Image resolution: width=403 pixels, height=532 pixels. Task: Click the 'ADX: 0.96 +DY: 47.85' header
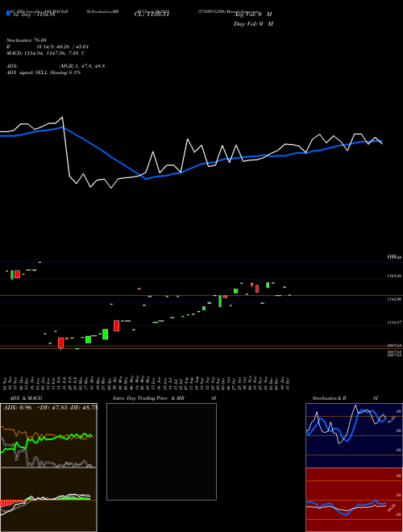50,408
